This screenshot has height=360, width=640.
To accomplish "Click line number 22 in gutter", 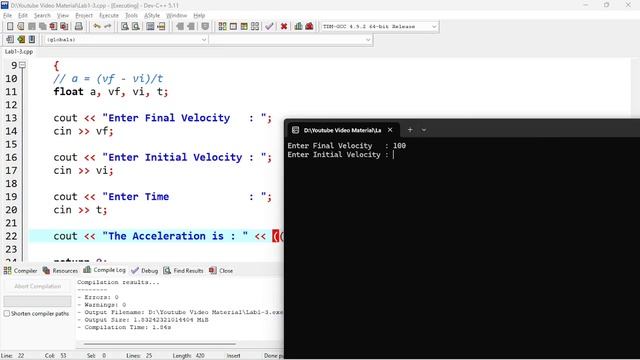I will (11, 236).
